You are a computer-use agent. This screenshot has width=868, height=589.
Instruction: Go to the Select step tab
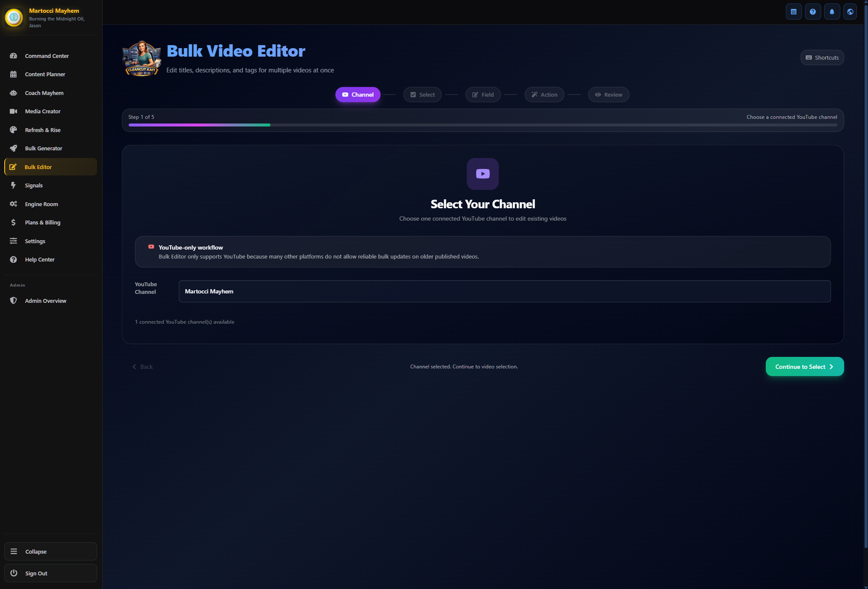coord(422,95)
